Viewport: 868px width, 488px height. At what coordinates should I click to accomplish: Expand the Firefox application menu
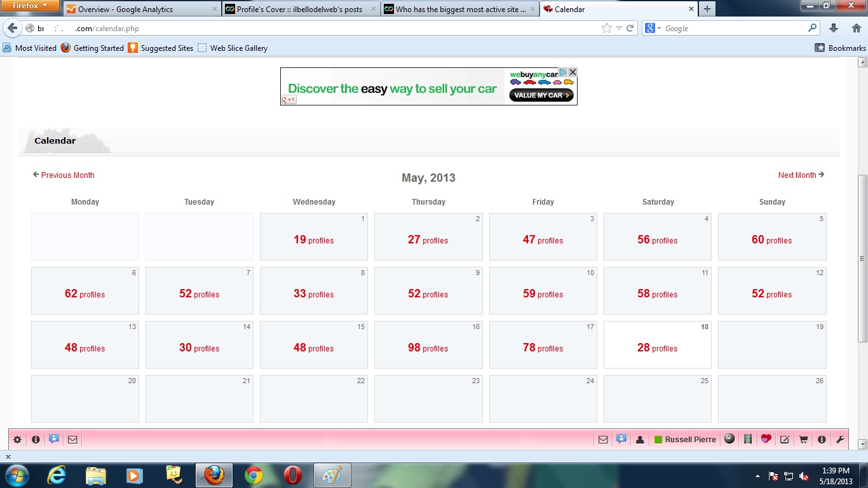[x=30, y=6]
